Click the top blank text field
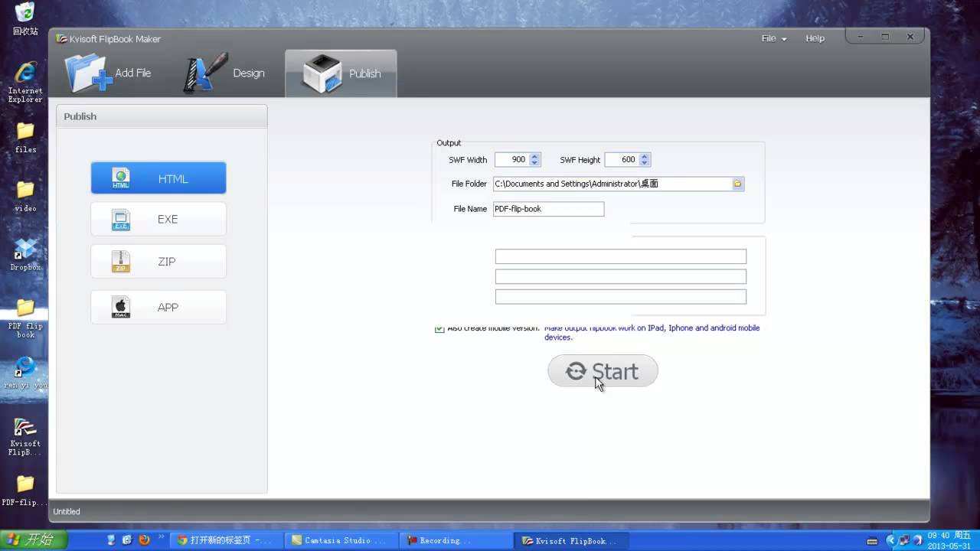 621,256
